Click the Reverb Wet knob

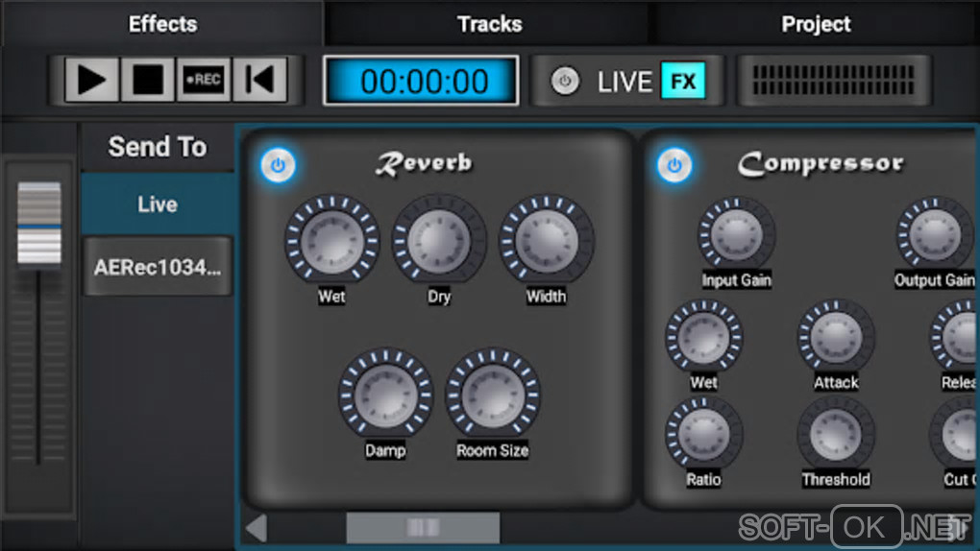(x=331, y=241)
